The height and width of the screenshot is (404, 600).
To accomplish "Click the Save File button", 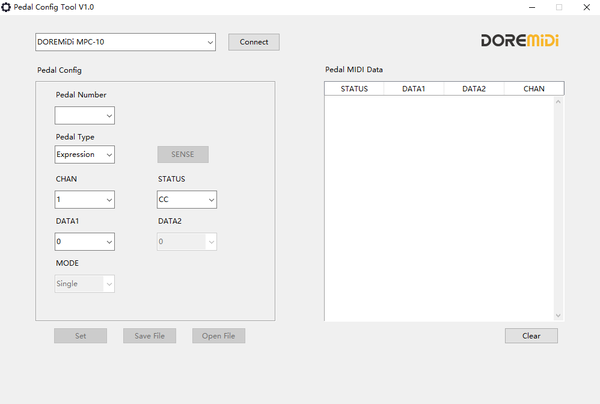I will coord(149,336).
